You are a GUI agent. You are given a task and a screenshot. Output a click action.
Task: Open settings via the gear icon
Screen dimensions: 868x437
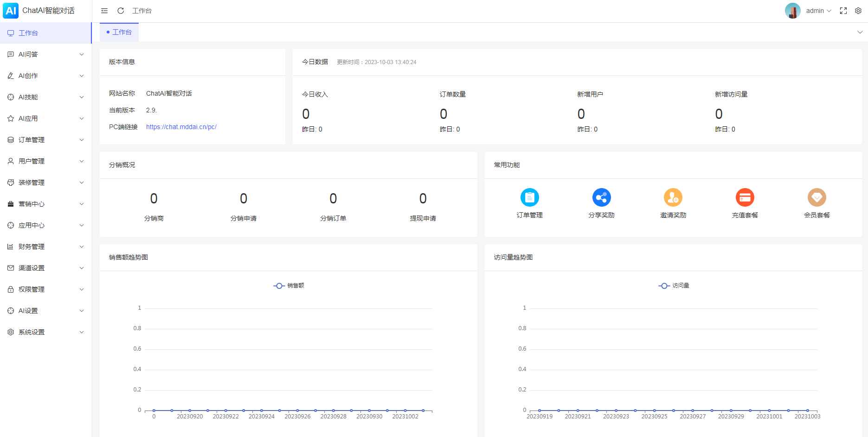click(858, 10)
